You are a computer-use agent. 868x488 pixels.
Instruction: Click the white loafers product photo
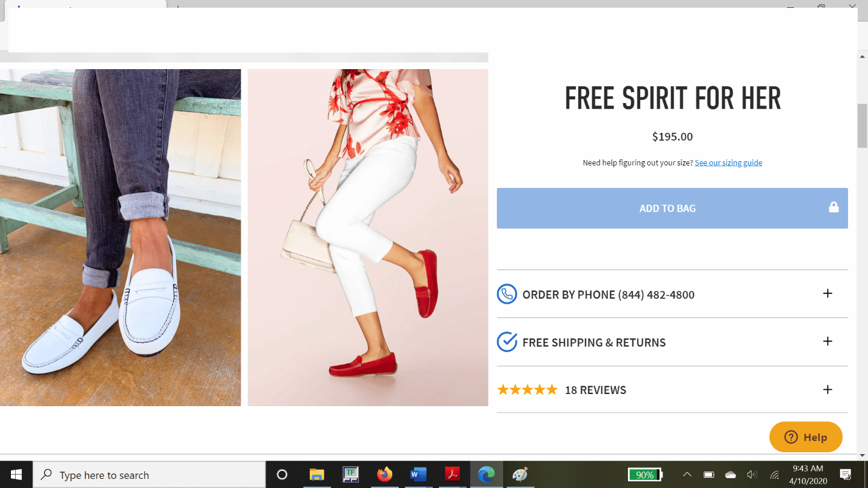point(120,237)
